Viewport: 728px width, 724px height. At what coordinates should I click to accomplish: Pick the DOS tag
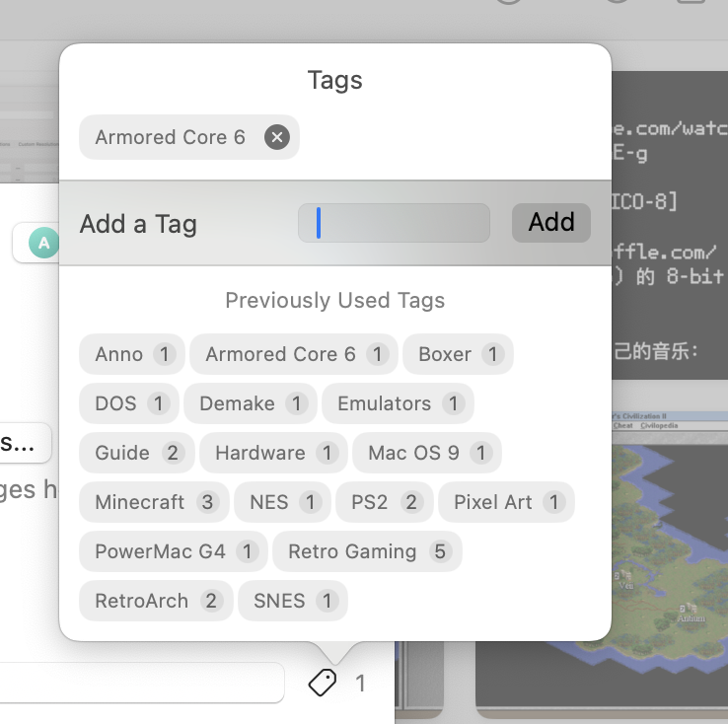pos(129,403)
